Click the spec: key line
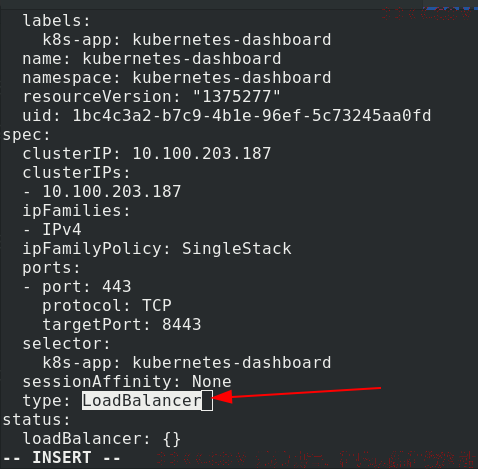The image size is (478, 469). pos(26,135)
